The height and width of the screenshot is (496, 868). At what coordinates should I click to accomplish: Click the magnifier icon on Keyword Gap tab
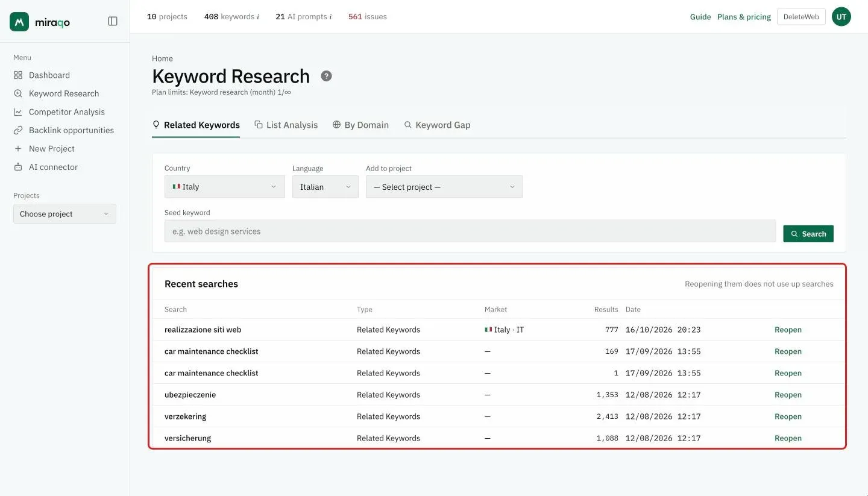pos(408,125)
